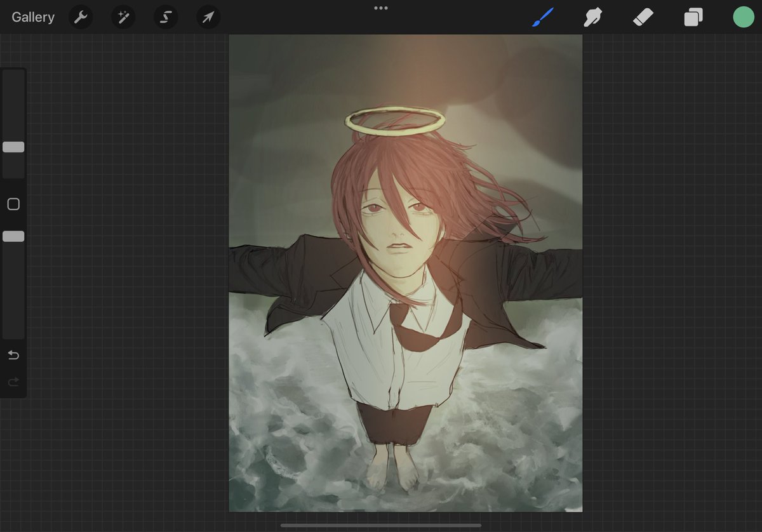
Task: Undo the last stroke
Action: tap(13, 355)
